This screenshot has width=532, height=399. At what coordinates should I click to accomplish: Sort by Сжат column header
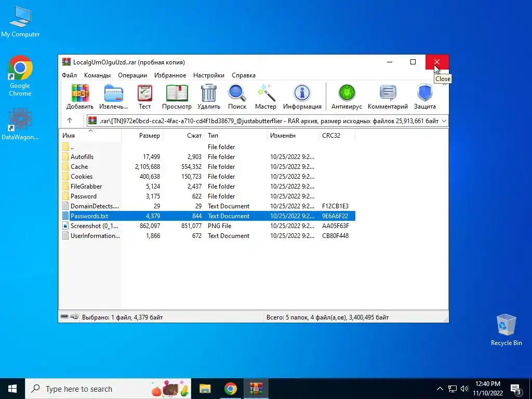point(183,136)
